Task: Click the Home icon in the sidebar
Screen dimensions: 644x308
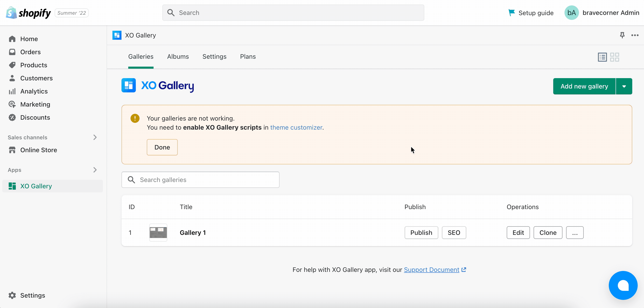Action: pos(12,39)
